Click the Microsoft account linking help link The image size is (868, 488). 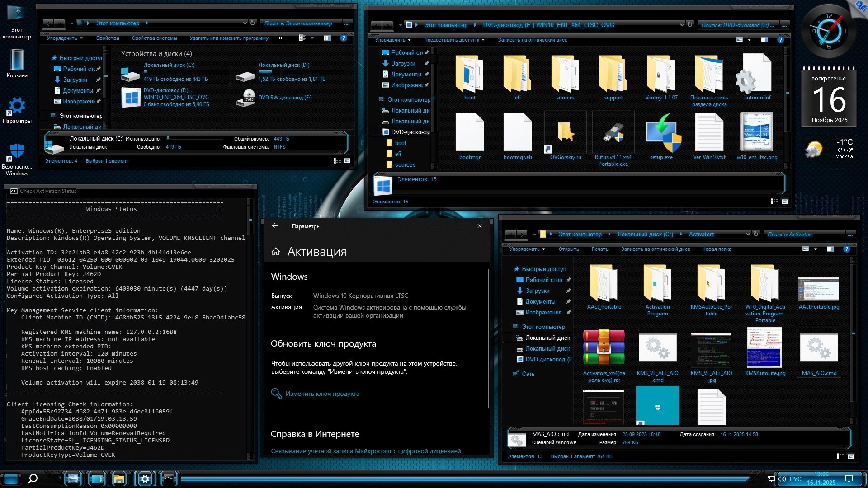click(366, 451)
